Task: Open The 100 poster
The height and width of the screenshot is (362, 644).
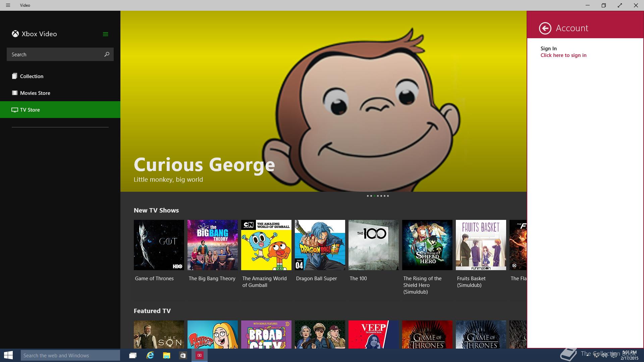Action: pyautogui.click(x=374, y=245)
